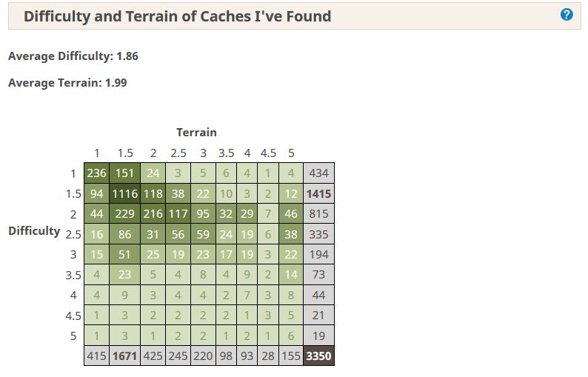Screen dimensions: 588x377
Task: Click the cell showing 117
Action: (178, 213)
